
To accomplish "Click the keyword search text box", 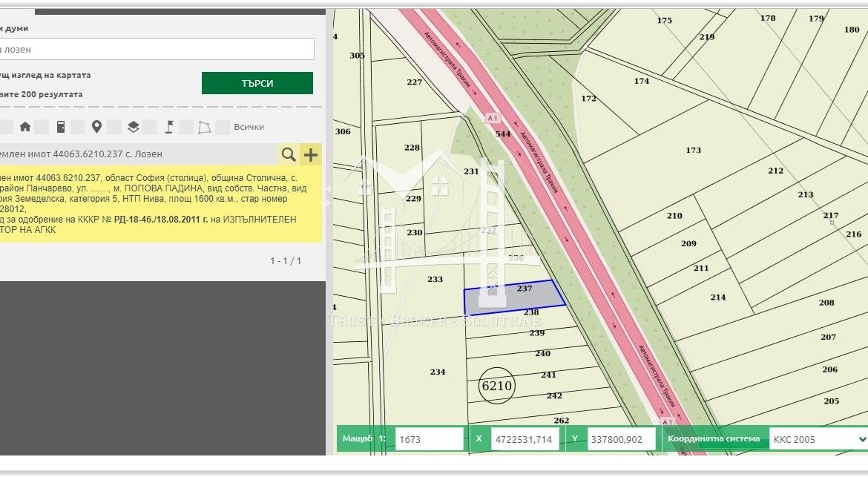I will point(157,50).
